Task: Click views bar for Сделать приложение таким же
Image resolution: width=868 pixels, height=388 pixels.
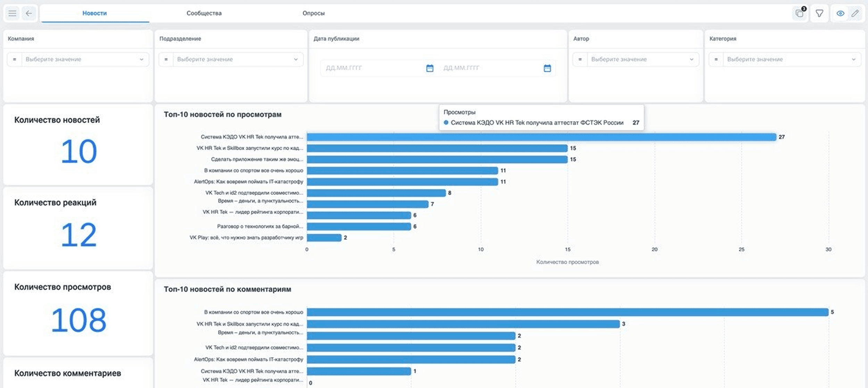Action: coord(437,159)
